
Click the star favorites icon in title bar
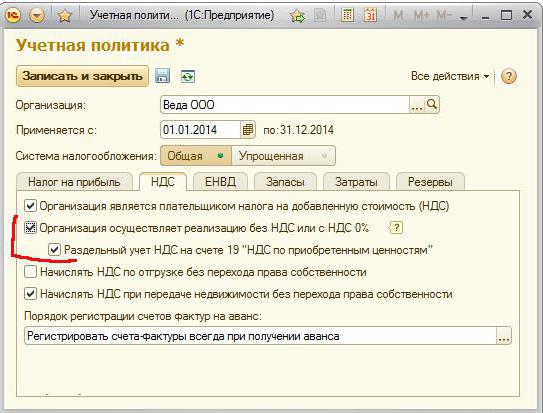[x=64, y=16]
